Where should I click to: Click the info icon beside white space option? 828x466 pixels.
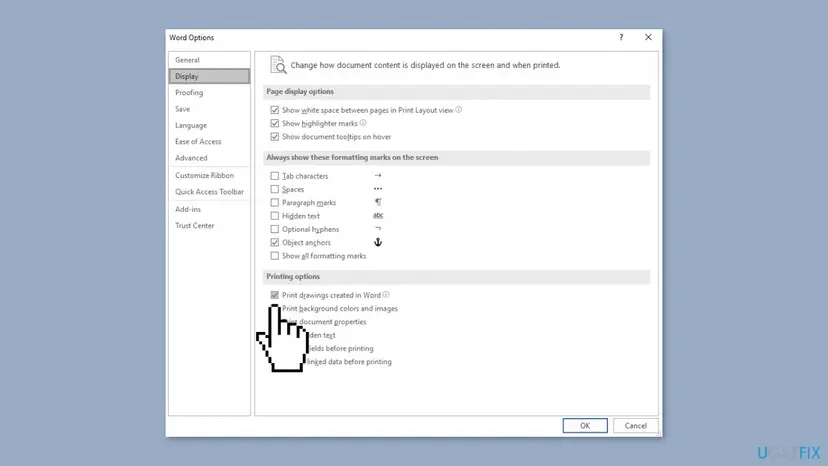458,109
